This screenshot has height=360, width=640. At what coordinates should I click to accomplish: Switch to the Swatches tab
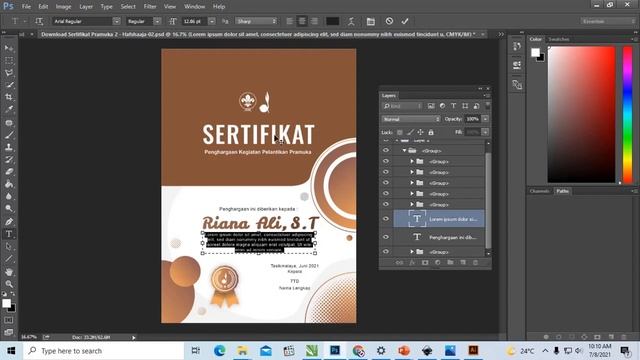[559, 39]
